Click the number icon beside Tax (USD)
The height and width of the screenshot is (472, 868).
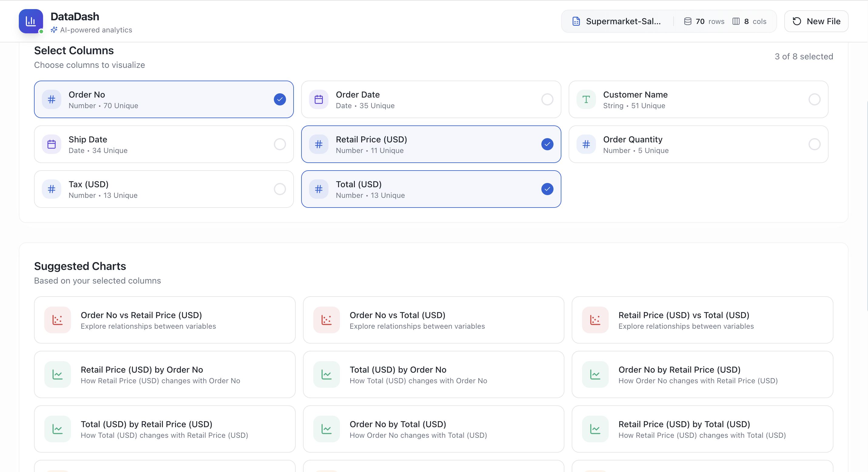click(x=51, y=189)
